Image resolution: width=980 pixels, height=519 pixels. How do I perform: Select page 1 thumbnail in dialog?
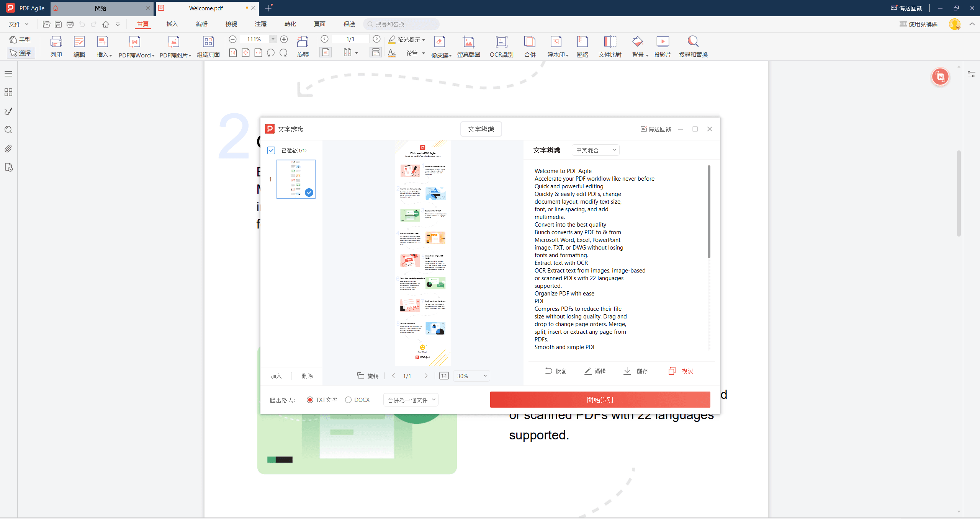coord(296,179)
